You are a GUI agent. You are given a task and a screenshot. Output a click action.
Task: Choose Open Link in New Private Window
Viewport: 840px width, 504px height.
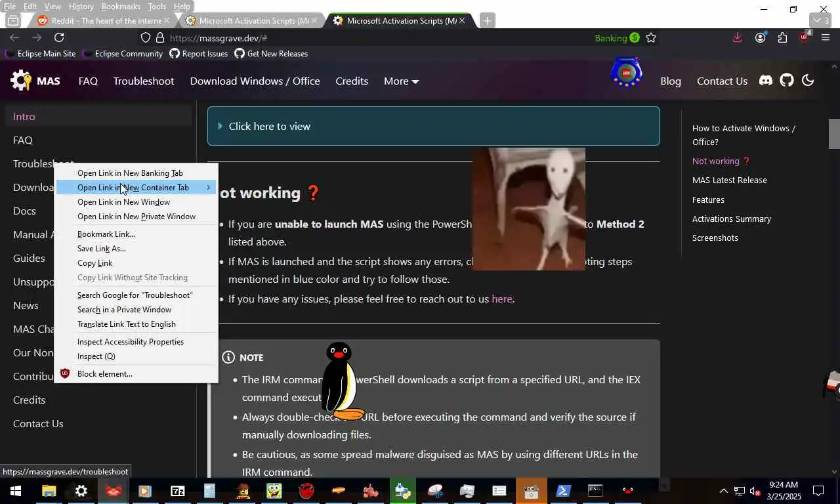point(136,217)
